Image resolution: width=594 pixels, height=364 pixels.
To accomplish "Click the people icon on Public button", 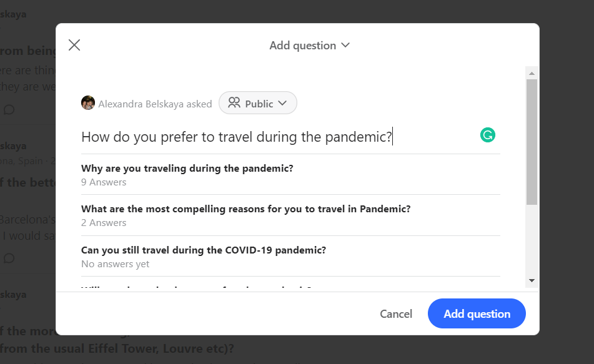I will pos(234,103).
